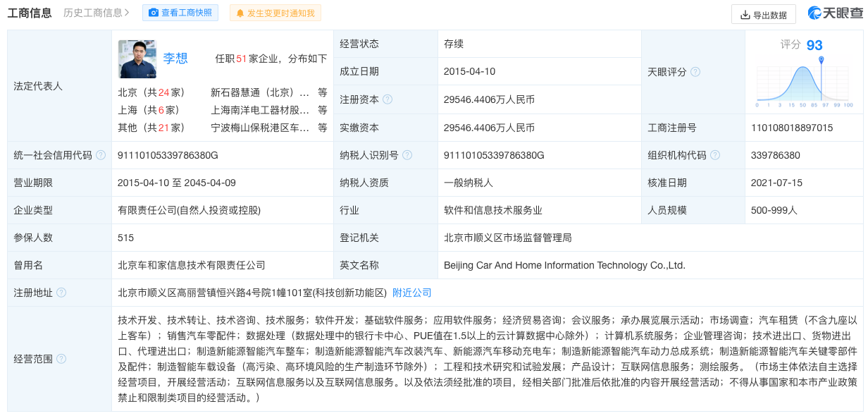Select 上海（共6家）entry
Screen dimensions: 868x416
click(149, 110)
